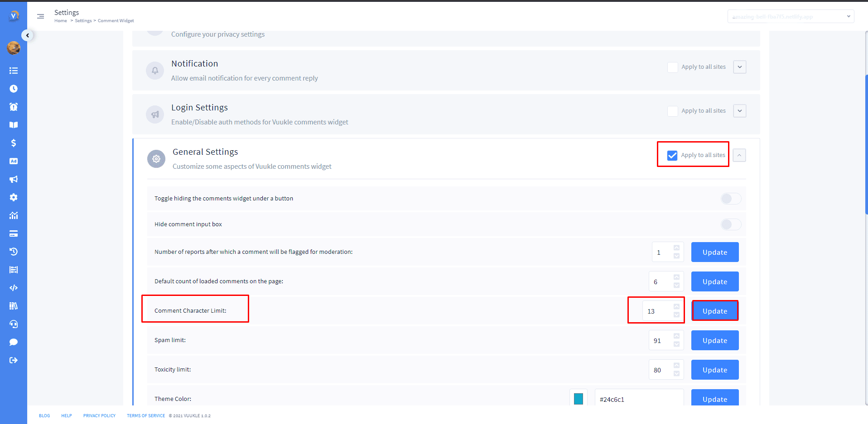Collapse the General Settings section chevron
Screen dimensions: 868x424
click(x=739, y=155)
